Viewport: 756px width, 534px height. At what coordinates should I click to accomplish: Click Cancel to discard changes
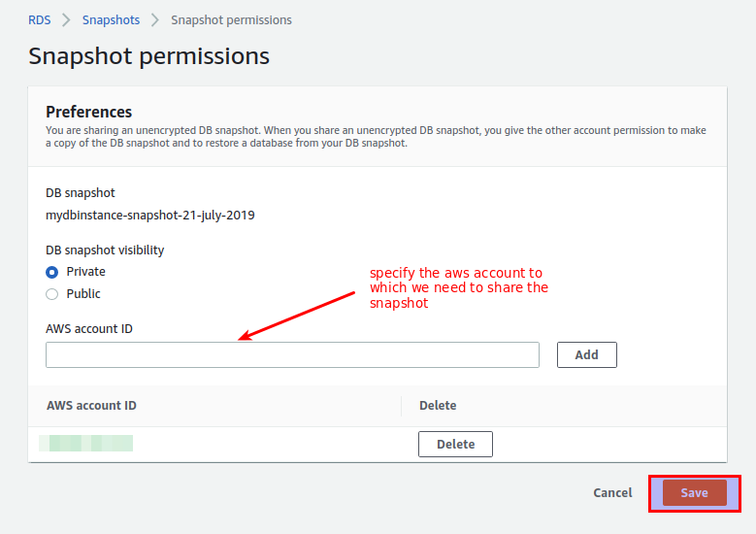point(612,493)
